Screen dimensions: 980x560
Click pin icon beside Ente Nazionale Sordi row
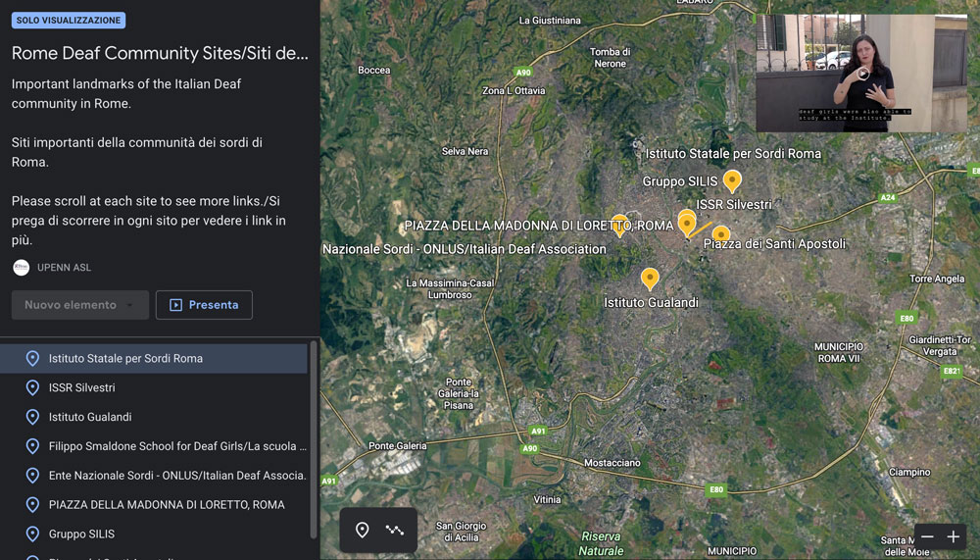pyautogui.click(x=32, y=476)
